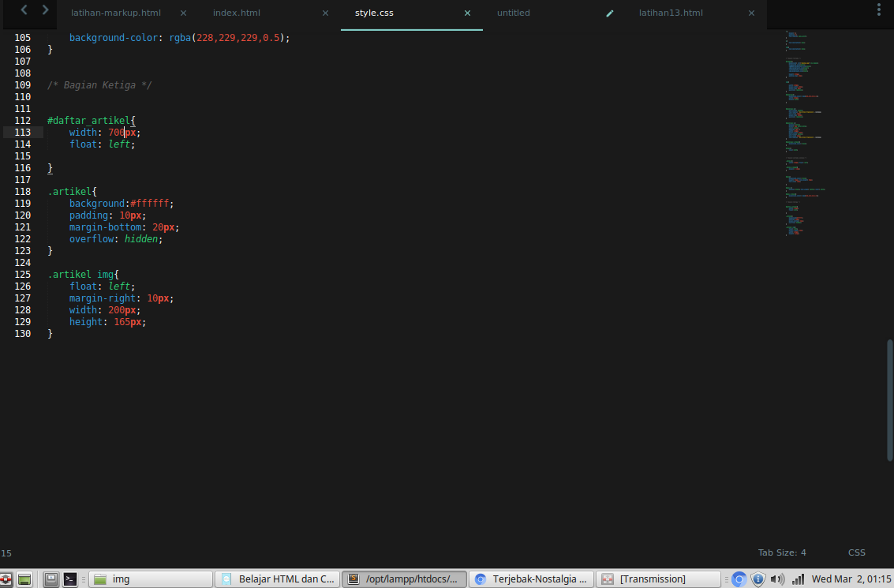The height and width of the screenshot is (588, 894).
Task: Switch to Terjebak-Nostalgia Chrome window
Action: [531, 579]
